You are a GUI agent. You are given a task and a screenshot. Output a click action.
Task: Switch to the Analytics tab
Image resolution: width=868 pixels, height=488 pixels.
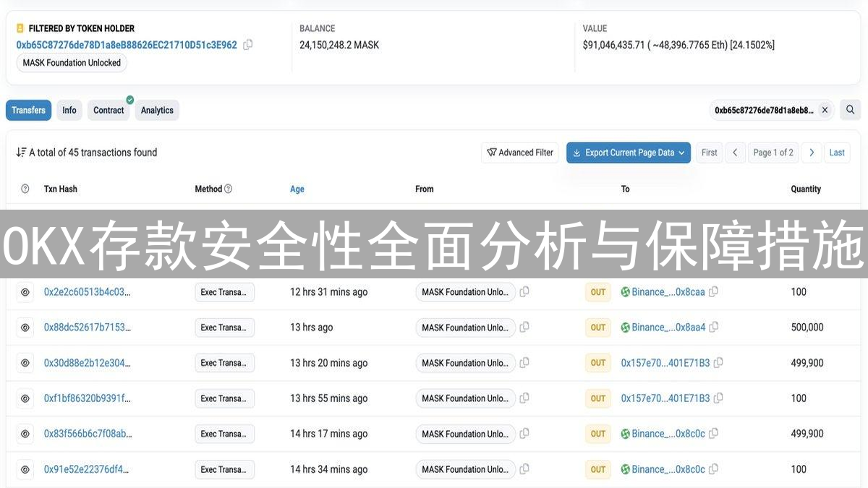click(x=157, y=111)
